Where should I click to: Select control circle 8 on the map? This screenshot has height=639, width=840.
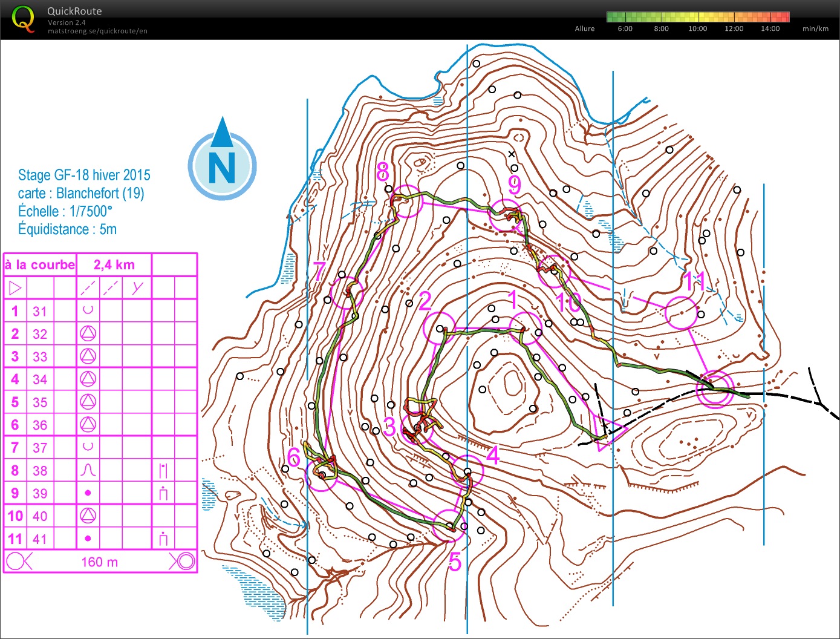[407, 201]
